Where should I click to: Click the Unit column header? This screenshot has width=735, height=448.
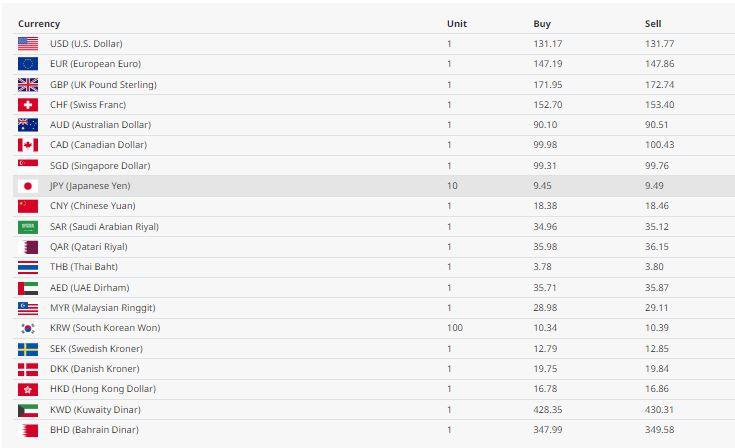457,24
